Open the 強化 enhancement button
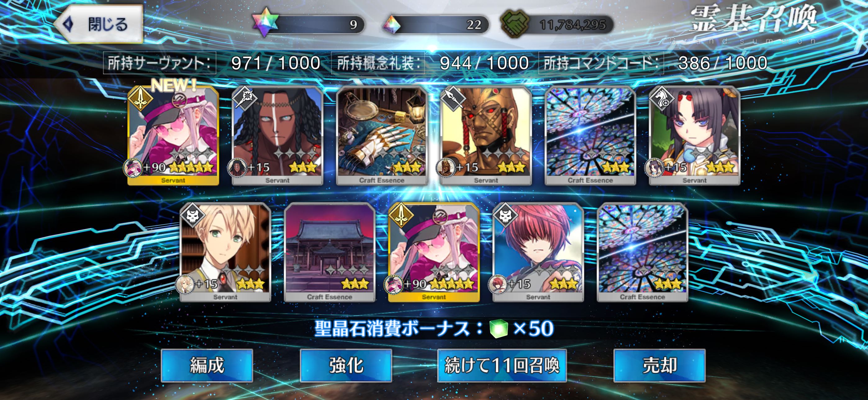The image size is (868, 400). [346, 365]
